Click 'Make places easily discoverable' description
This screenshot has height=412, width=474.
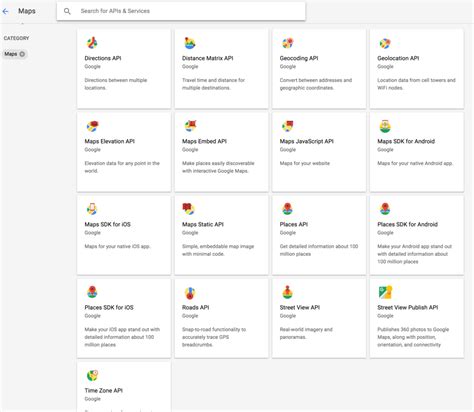218,167
